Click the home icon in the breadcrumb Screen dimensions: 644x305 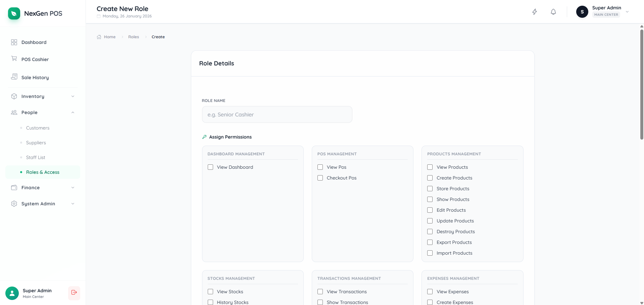pos(99,37)
